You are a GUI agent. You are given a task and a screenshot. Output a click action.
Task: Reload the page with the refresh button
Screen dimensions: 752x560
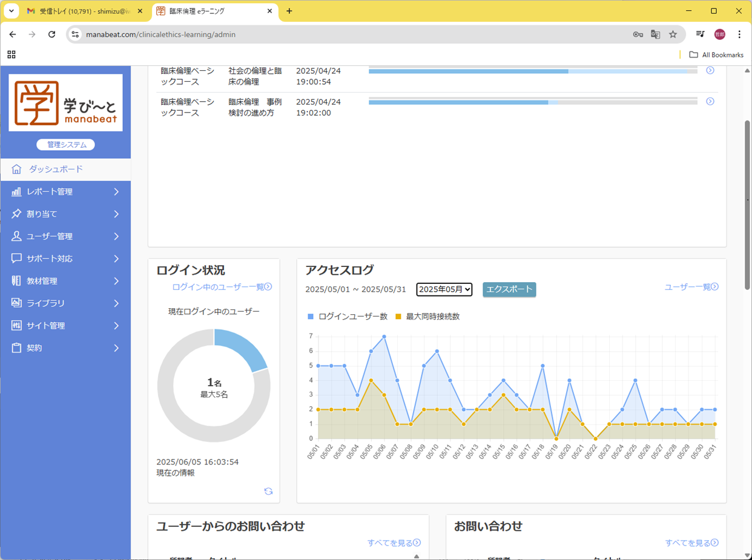(x=52, y=35)
